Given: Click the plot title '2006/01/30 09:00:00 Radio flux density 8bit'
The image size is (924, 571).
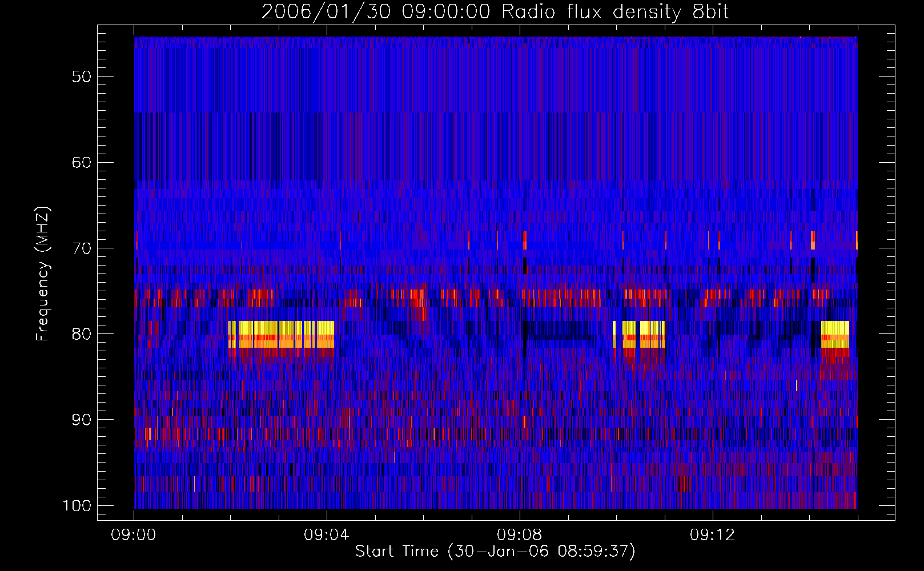Looking at the screenshot, I should (x=495, y=12).
